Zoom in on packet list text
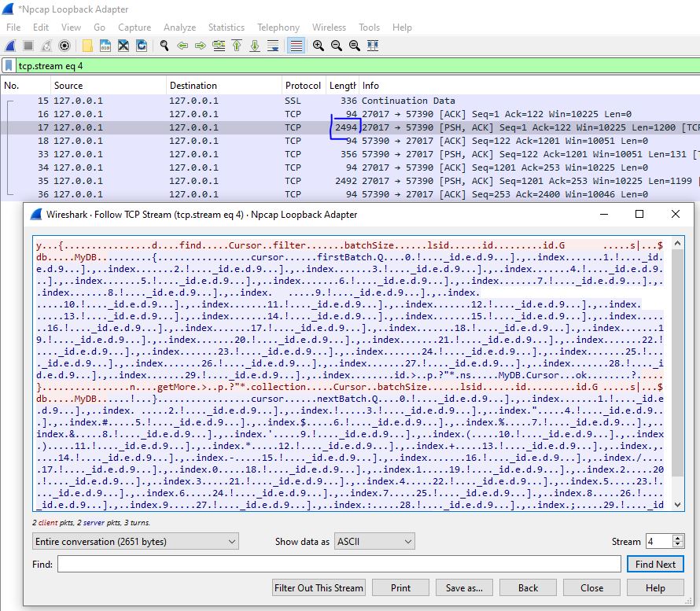 319,46
